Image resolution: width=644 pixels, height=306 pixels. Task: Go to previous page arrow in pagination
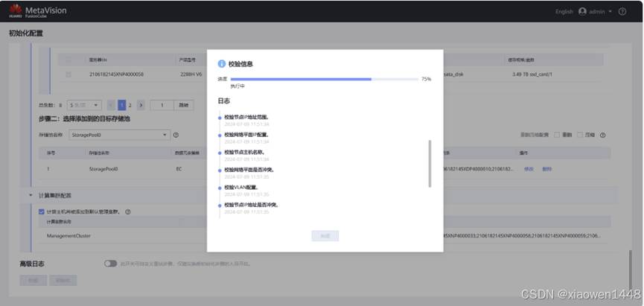(x=112, y=105)
